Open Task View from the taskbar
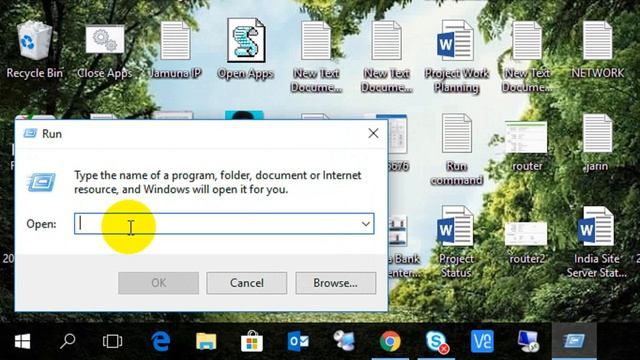 112,341
